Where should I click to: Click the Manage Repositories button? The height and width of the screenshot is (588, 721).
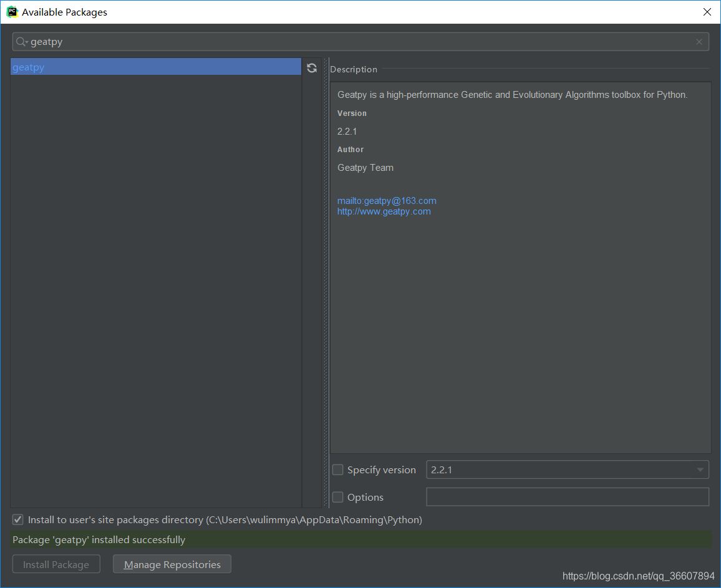[172, 564]
